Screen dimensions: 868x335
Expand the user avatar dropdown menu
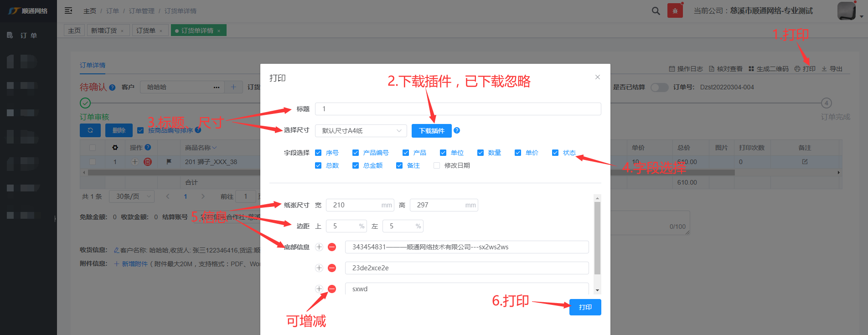click(x=861, y=16)
